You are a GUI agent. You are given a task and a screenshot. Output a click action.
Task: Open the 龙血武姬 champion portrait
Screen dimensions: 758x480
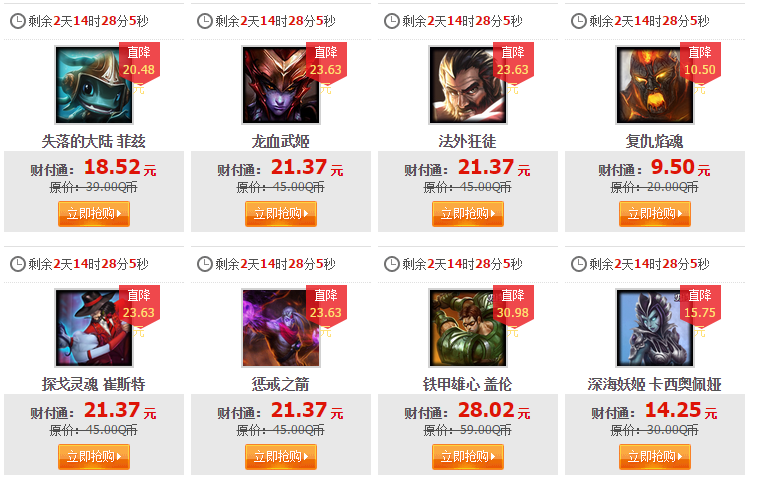[x=281, y=85]
